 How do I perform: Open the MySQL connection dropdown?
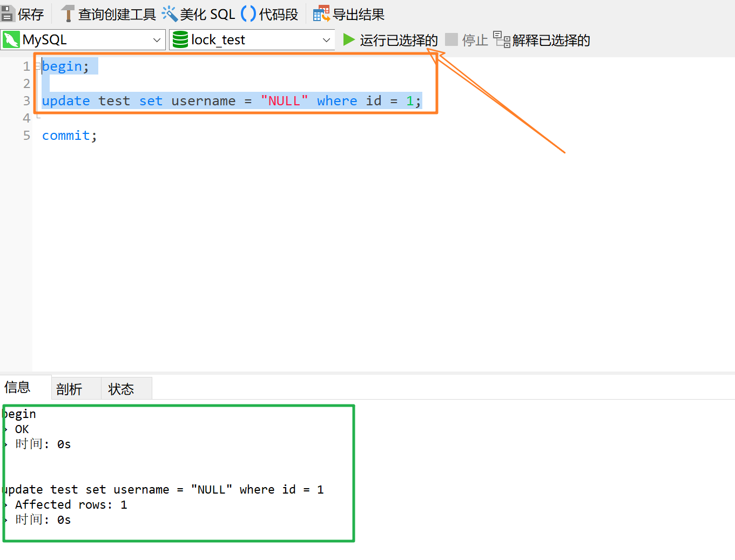tap(157, 40)
